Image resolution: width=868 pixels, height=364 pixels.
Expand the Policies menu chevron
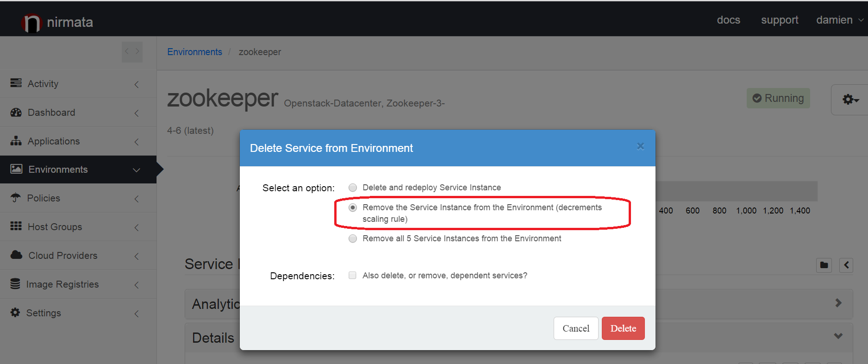tap(137, 199)
